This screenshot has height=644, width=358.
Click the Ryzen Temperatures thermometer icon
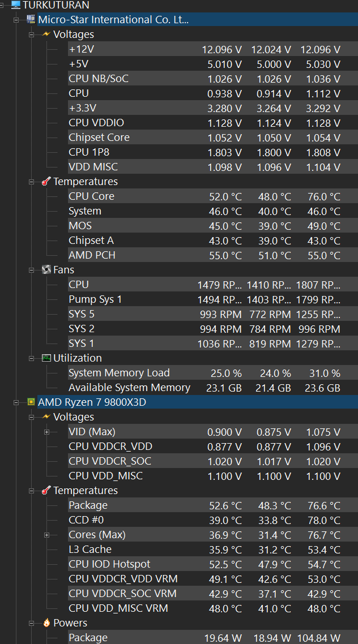tap(46, 491)
